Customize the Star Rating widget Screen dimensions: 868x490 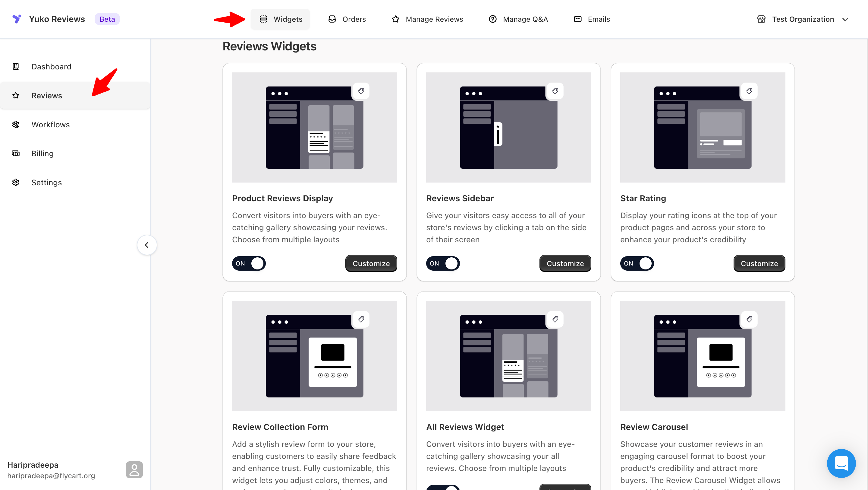pos(759,263)
